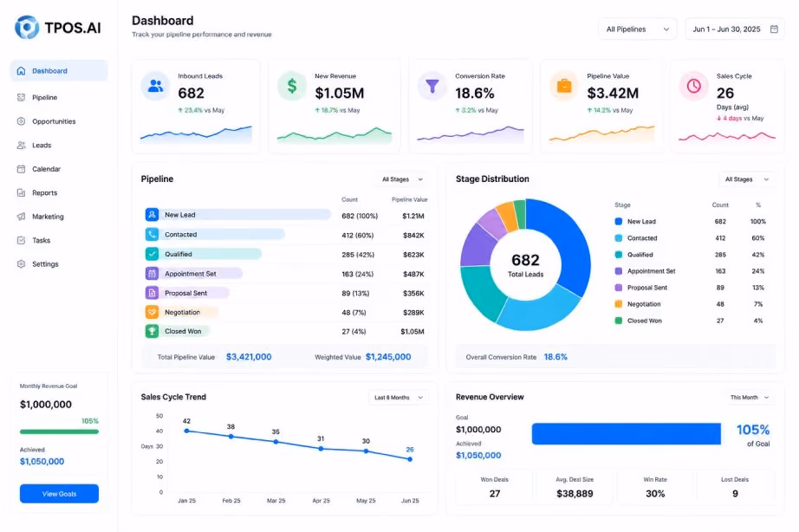Open the This Month dropdown
Image resolution: width=799 pixels, height=532 pixels.
[750, 398]
